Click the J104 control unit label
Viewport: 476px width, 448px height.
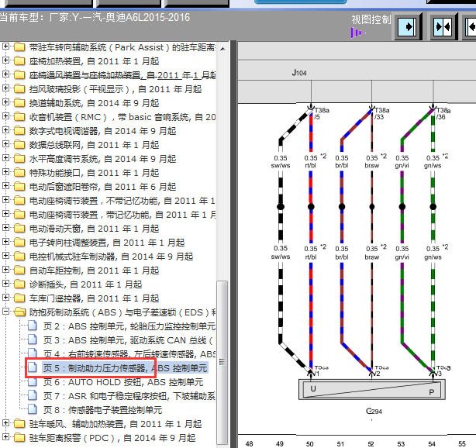coord(299,73)
